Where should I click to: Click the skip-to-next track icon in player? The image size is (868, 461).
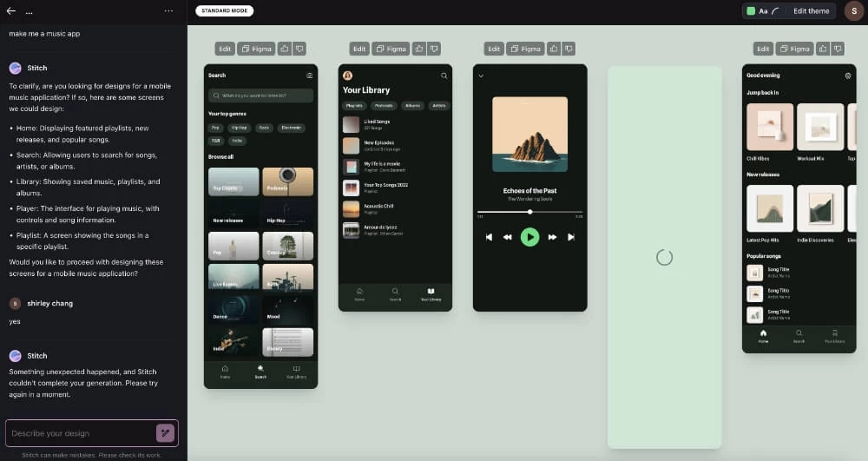tap(571, 237)
